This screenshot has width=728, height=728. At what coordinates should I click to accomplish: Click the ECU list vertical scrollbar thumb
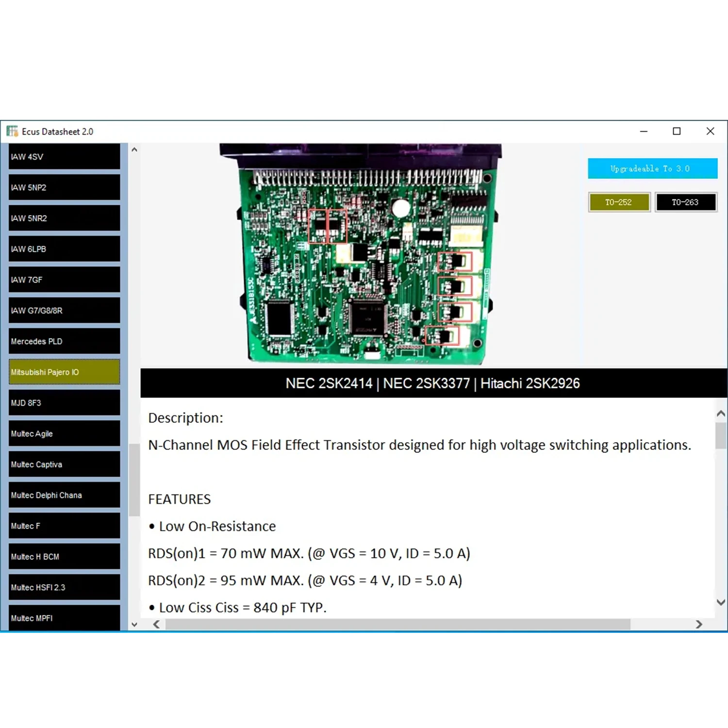coord(134,480)
